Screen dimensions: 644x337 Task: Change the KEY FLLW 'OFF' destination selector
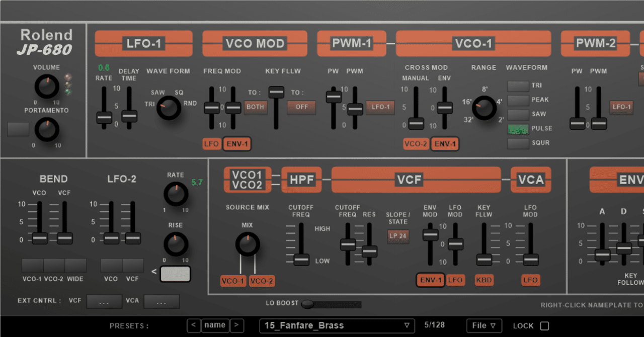301,107
